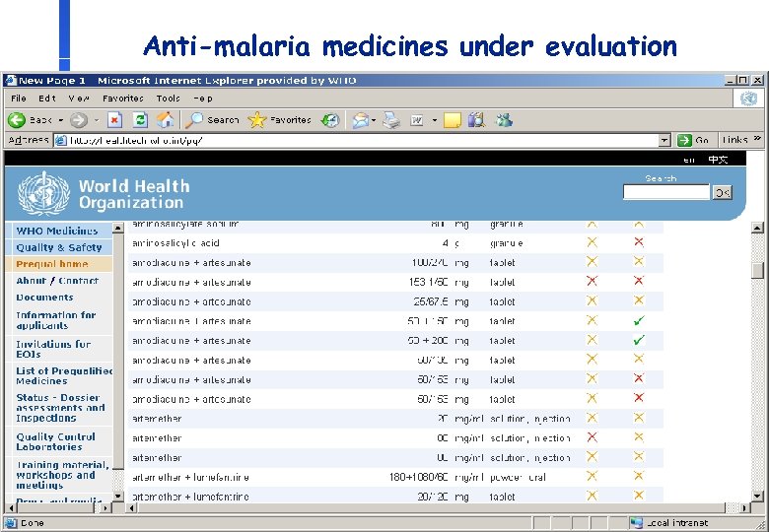Open the Edit button dropdown arrow

(434, 120)
